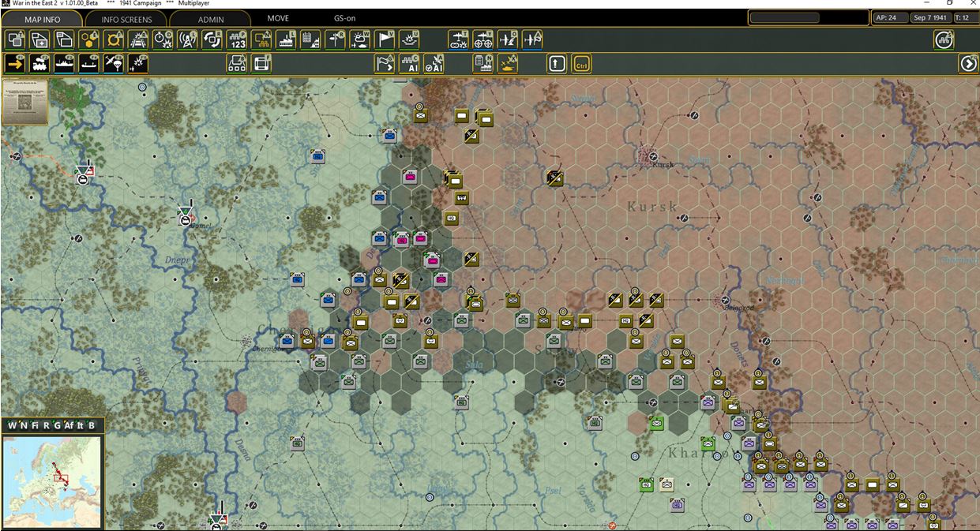This screenshot has height=531, width=980.
Task: Click the yellow tank with planes icon
Action: pos(508,64)
